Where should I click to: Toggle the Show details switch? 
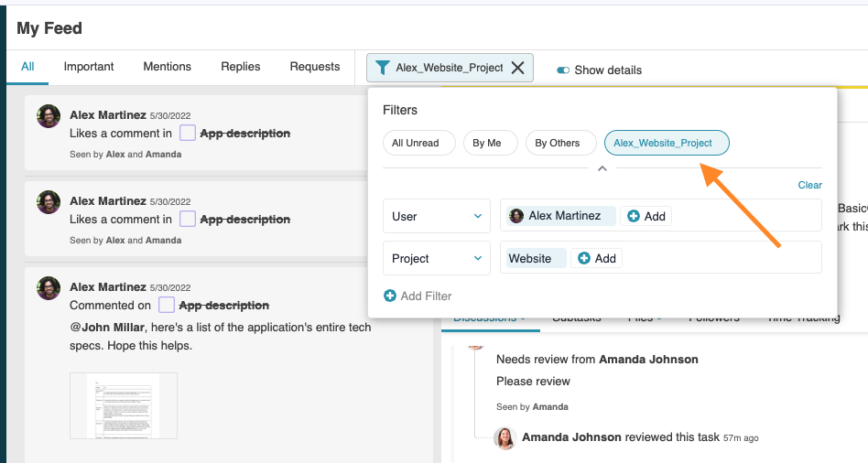tap(563, 70)
